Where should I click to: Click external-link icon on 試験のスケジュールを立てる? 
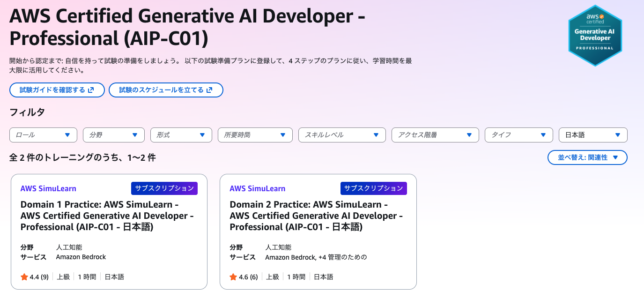pyautogui.click(x=209, y=90)
